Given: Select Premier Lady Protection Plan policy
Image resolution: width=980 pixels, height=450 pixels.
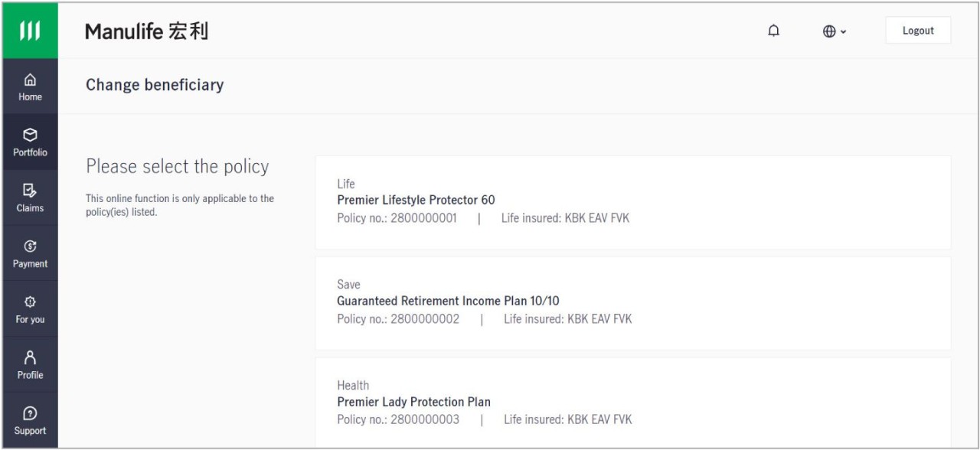Looking at the screenshot, I should 633,403.
